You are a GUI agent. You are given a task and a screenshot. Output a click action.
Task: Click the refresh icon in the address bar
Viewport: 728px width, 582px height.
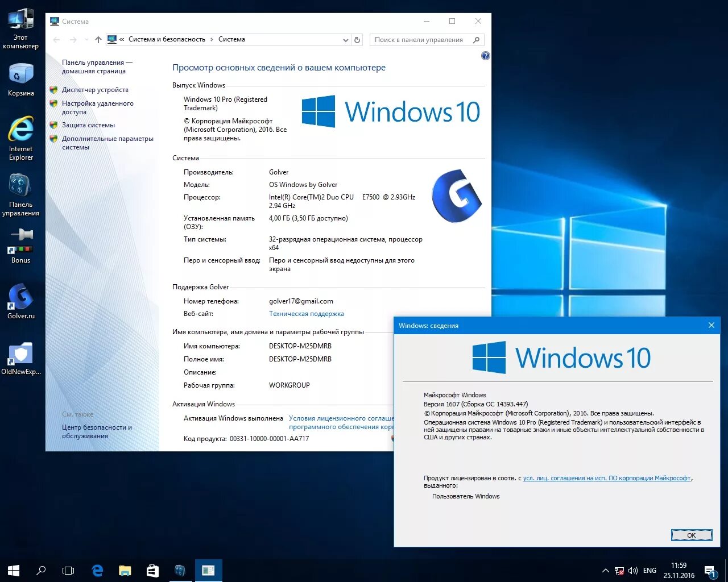click(x=357, y=39)
